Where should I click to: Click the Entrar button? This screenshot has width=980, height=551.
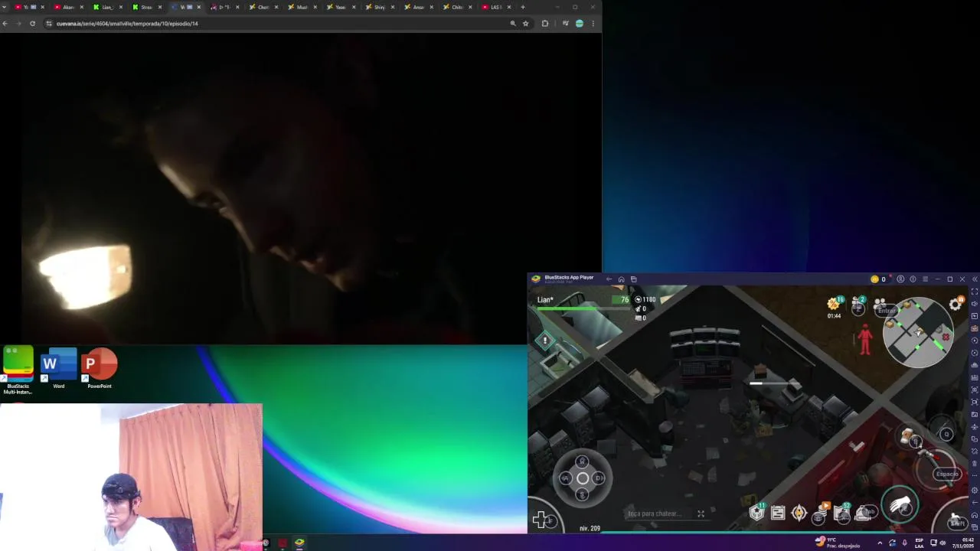pyautogui.click(x=887, y=311)
